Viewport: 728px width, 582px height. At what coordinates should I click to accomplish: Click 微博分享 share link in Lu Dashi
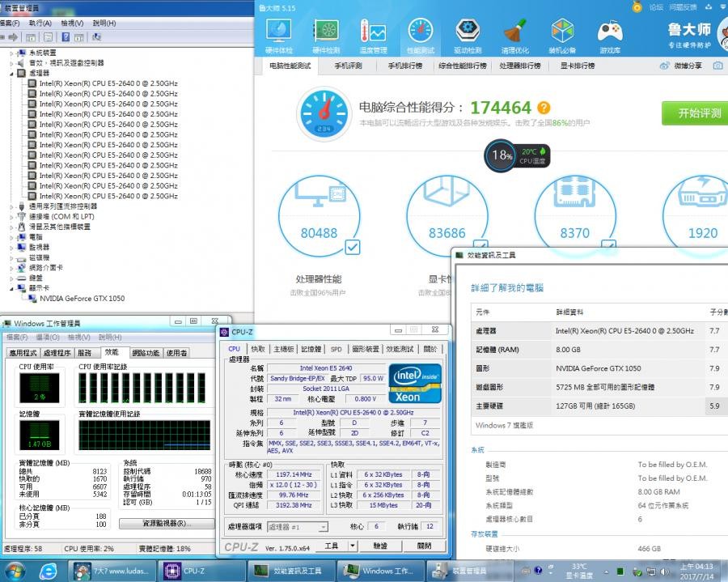[681, 66]
